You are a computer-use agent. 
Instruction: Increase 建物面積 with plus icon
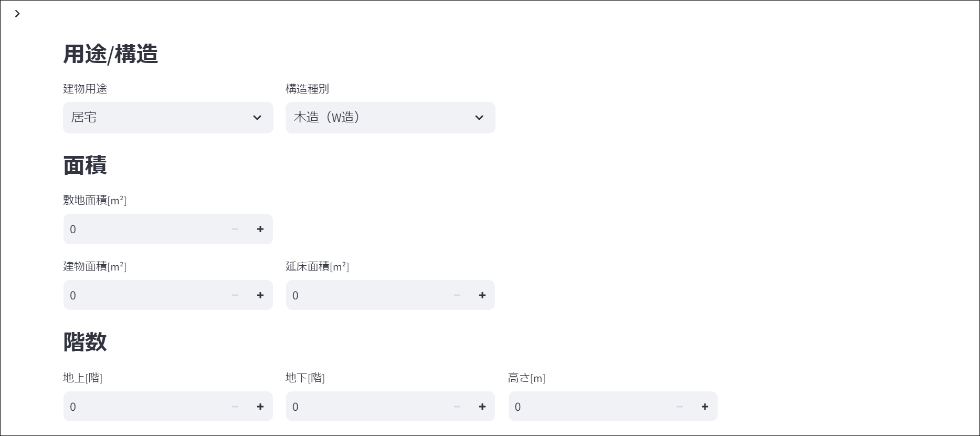[260, 295]
